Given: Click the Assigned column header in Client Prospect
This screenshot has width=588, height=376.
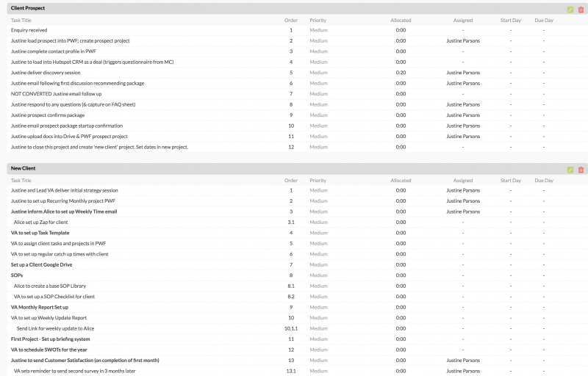Looking at the screenshot, I should click(x=463, y=21).
